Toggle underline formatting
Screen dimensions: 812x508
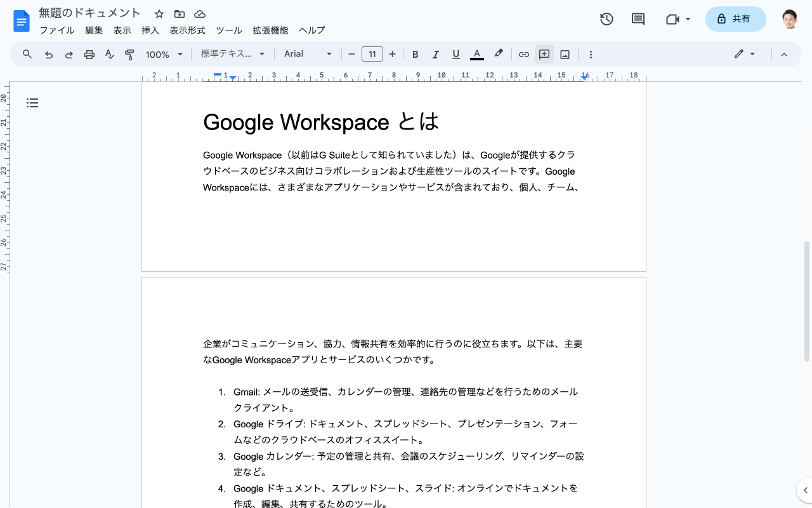tap(456, 55)
